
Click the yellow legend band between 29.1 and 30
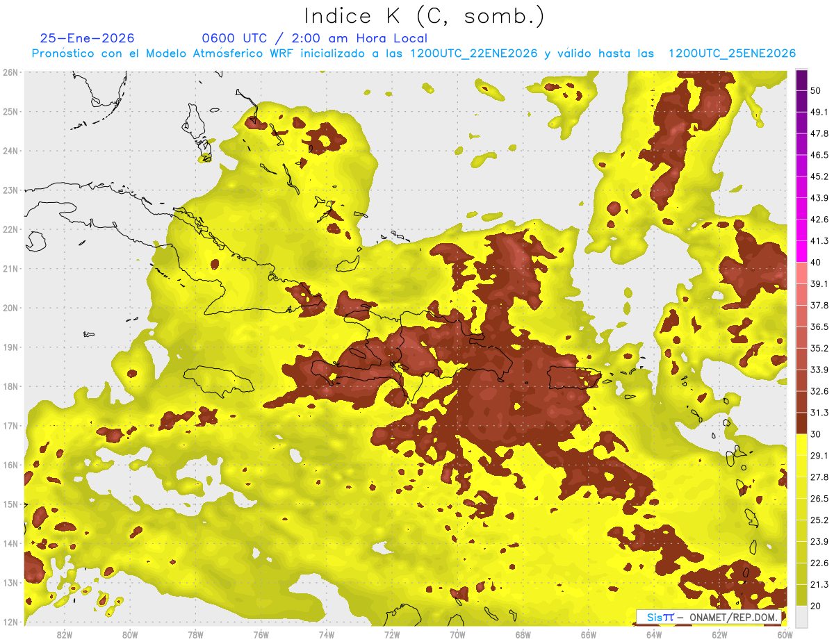pyautogui.click(x=801, y=445)
